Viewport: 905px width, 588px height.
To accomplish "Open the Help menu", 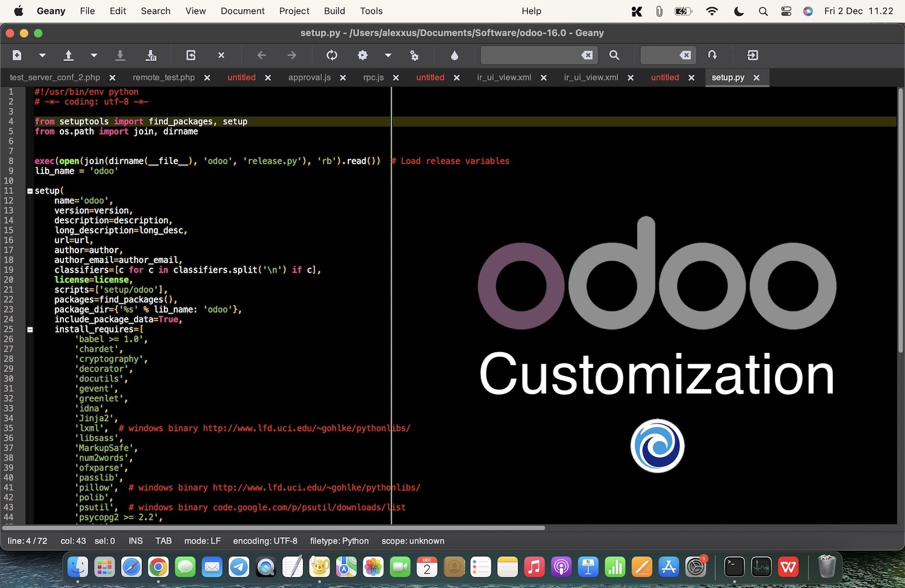I will click(531, 11).
